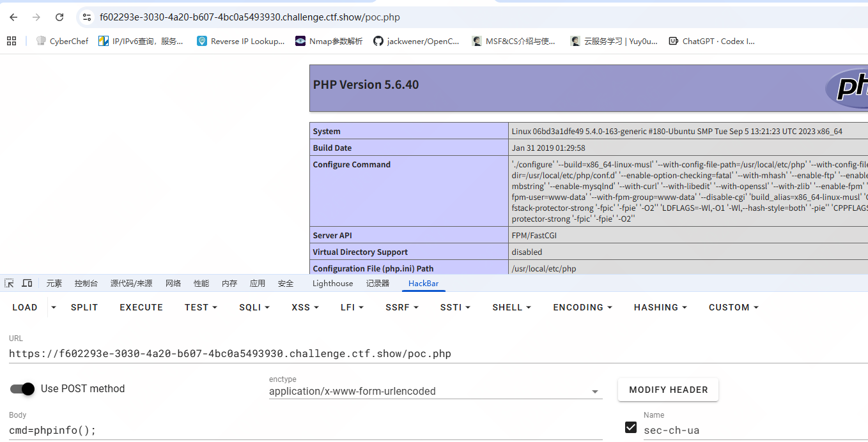Screen dimensions: 868x442
Task: Toggle the device toolbar in DevTools
Action: [27, 283]
